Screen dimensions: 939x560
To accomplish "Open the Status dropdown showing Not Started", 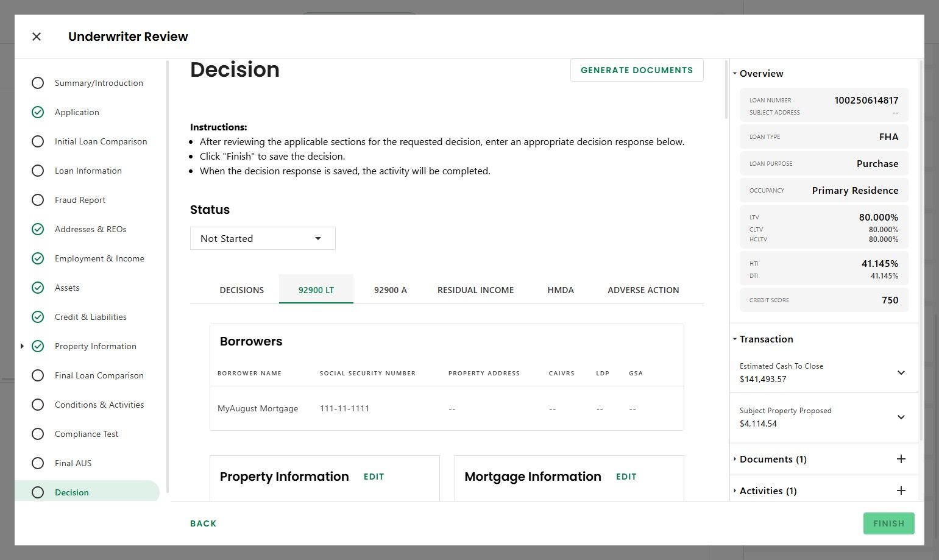I will pyautogui.click(x=263, y=238).
